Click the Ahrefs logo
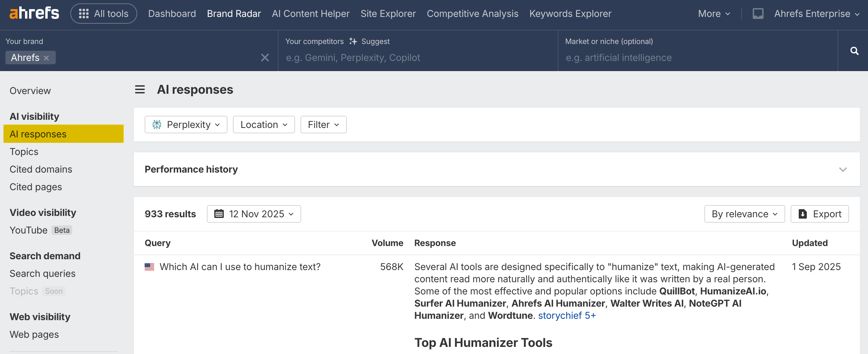The height and width of the screenshot is (354, 868). click(34, 14)
